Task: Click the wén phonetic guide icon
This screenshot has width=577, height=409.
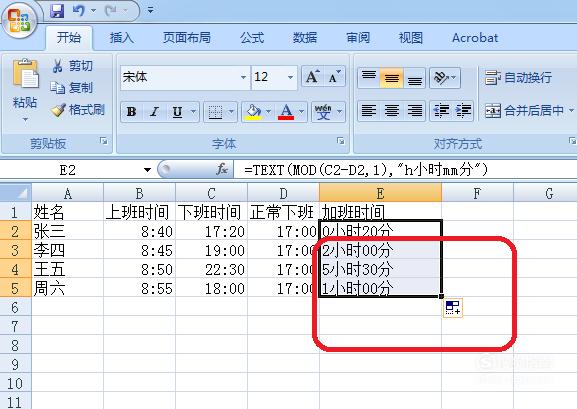Action: 323,112
